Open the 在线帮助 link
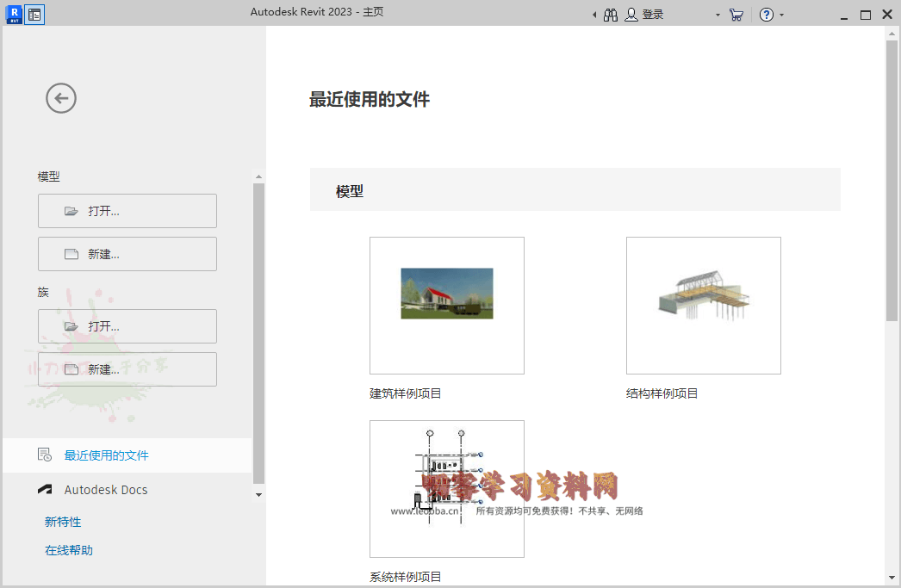Viewport: 901px width, 588px height. click(x=69, y=550)
